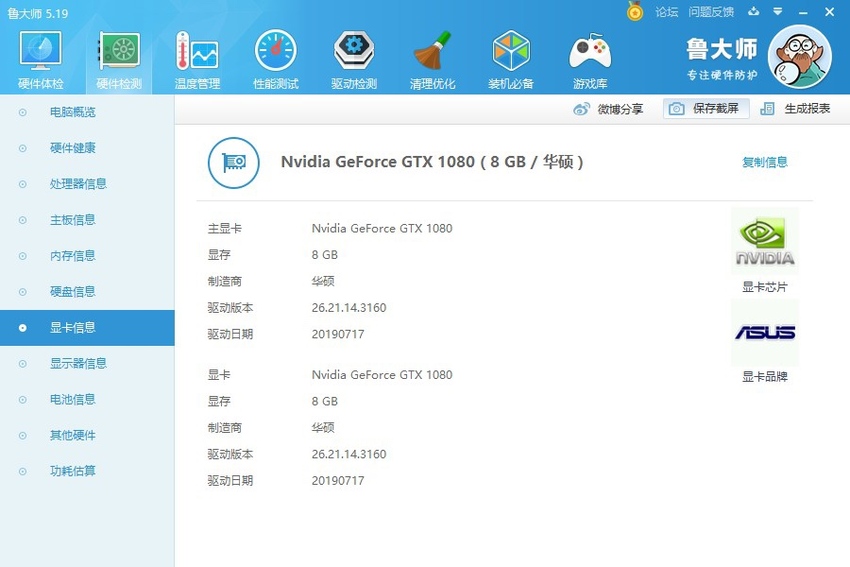Click the 生成报表 generate report button

click(x=795, y=108)
